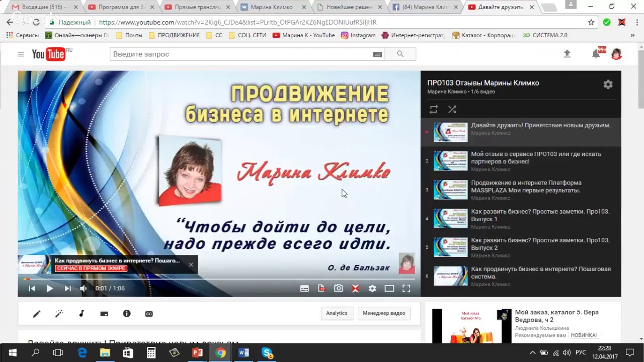Click the browser back arrow
The height and width of the screenshot is (362, 644).
pyautogui.click(x=10, y=22)
